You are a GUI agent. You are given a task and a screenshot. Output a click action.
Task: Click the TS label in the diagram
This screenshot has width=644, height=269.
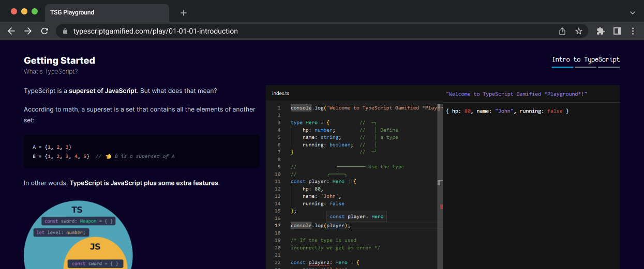[77, 210]
